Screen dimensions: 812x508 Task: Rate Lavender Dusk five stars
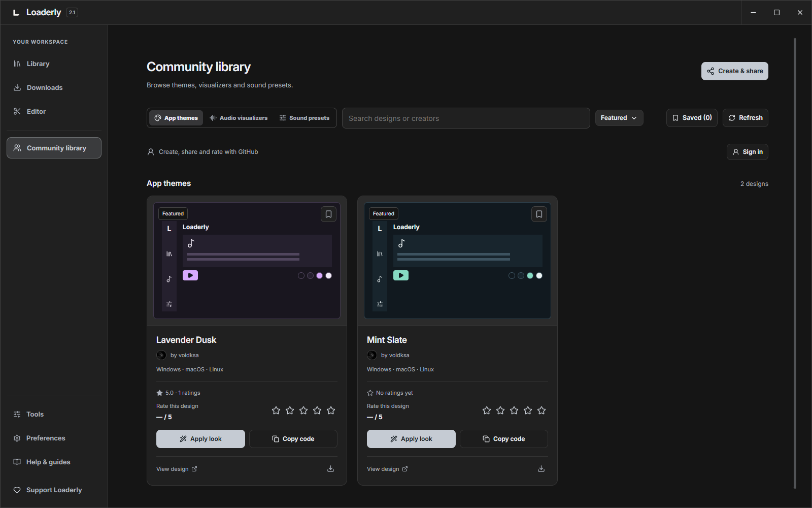(331, 410)
